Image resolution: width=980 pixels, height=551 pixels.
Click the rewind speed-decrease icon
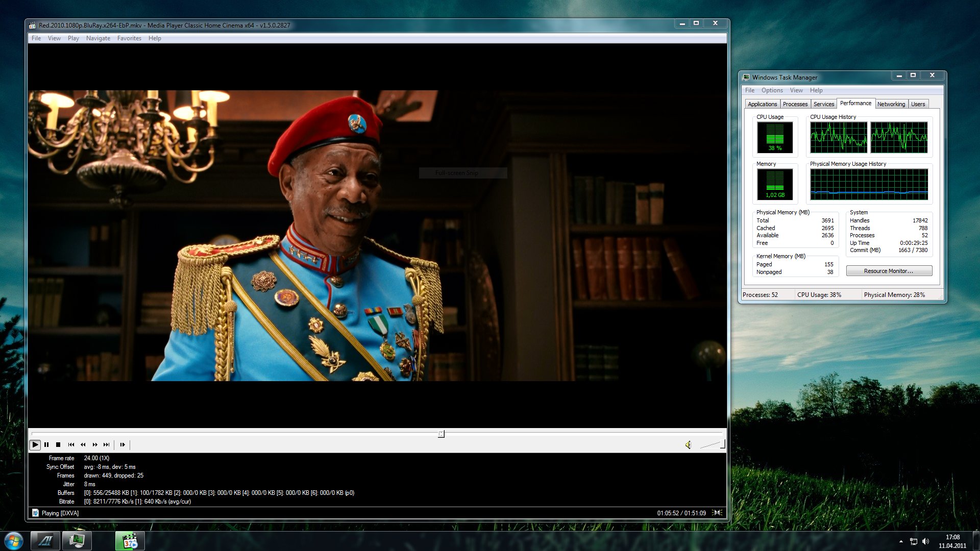pos(83,445)
